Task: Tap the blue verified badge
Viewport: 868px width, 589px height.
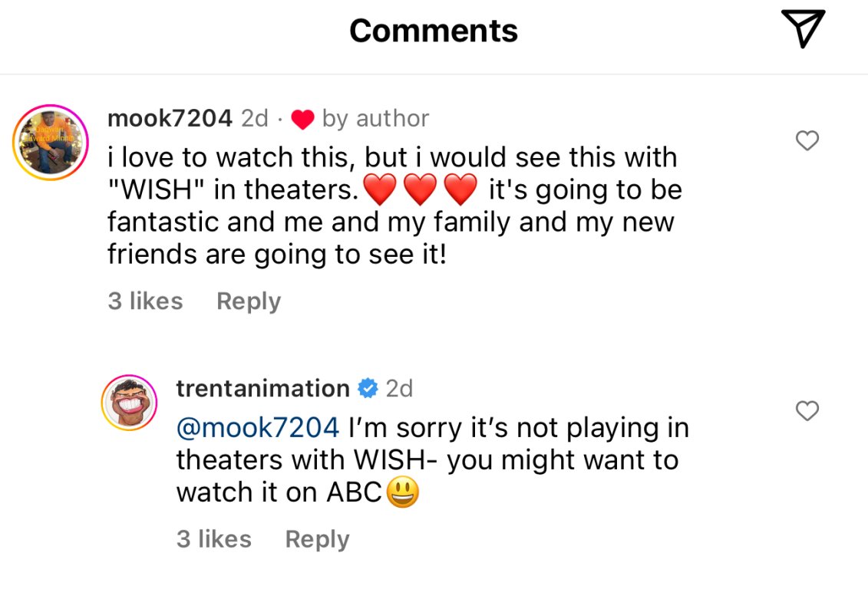Action: 368,389
